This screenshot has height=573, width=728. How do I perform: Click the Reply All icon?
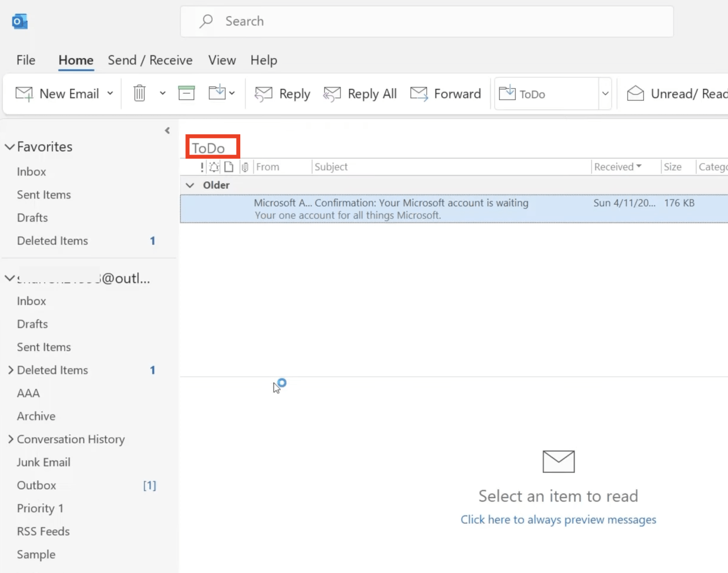pyautogui.click(x=332, y=93)
